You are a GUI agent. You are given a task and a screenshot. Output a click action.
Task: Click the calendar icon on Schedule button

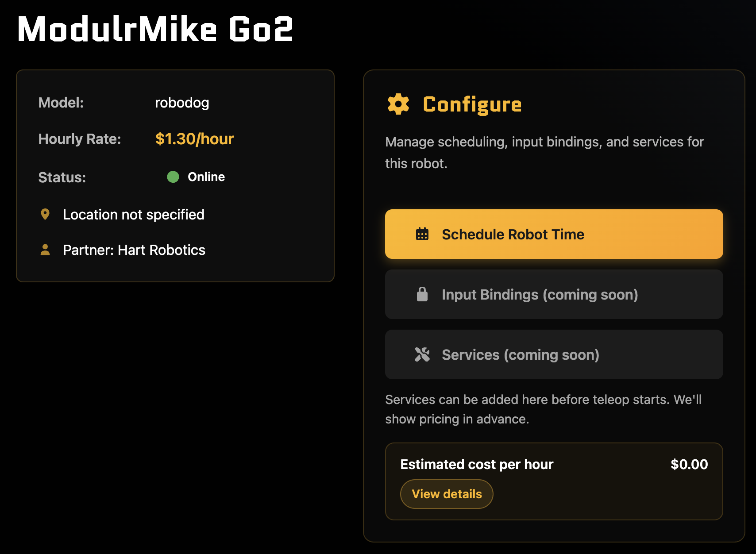click(422, 234)
